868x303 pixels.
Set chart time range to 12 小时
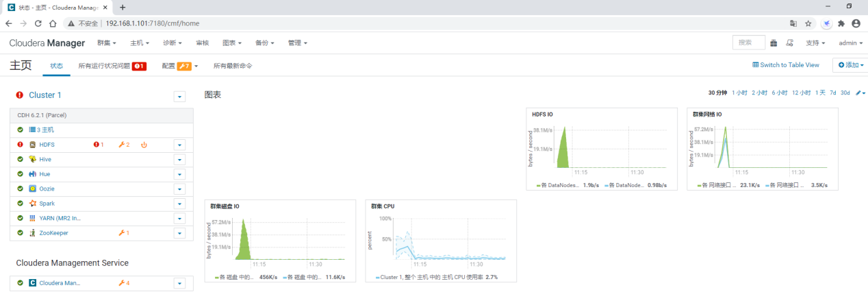coord(801,93)
